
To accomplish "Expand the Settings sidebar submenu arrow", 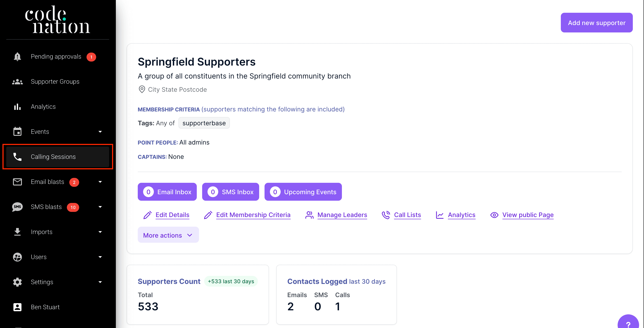I will click(x=100, y=282).
